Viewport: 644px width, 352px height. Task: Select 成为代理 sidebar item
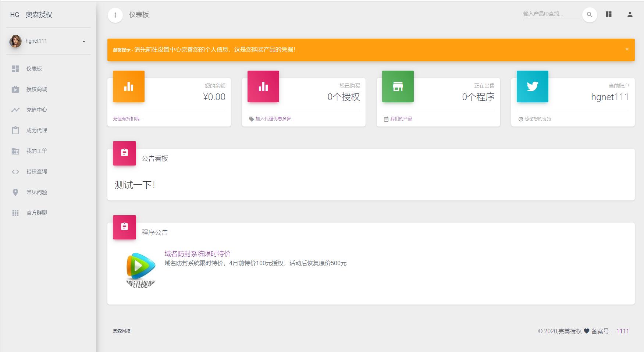(x=36, y=131)
